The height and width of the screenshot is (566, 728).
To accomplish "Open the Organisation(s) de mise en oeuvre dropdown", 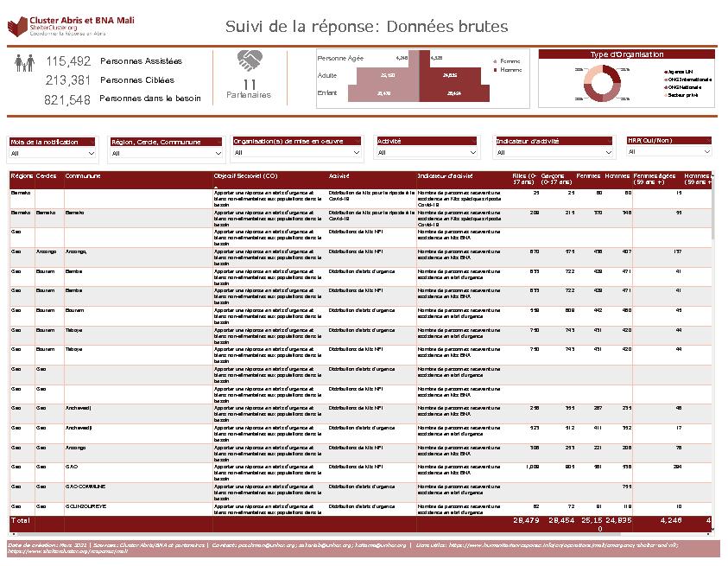I will [x=298, y=153].
